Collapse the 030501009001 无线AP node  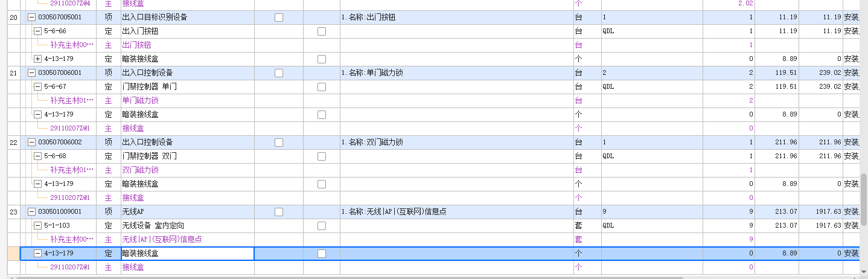click(31, 211)
